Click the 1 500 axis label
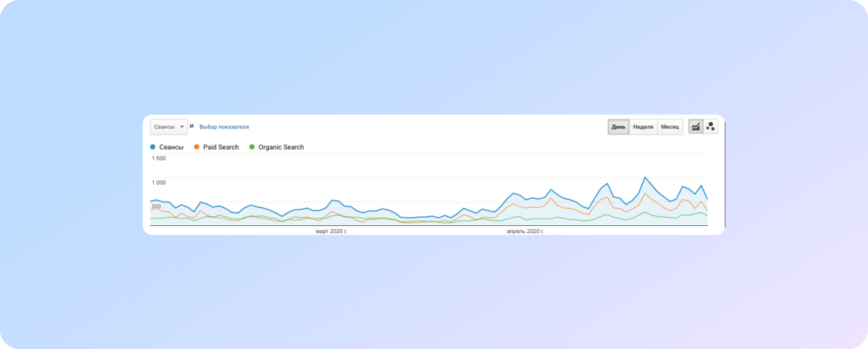 click(x=159, y=159)
